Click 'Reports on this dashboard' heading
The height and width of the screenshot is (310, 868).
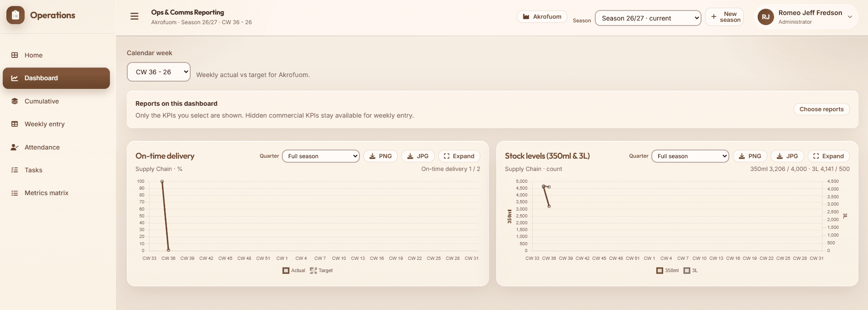[177, 103]
